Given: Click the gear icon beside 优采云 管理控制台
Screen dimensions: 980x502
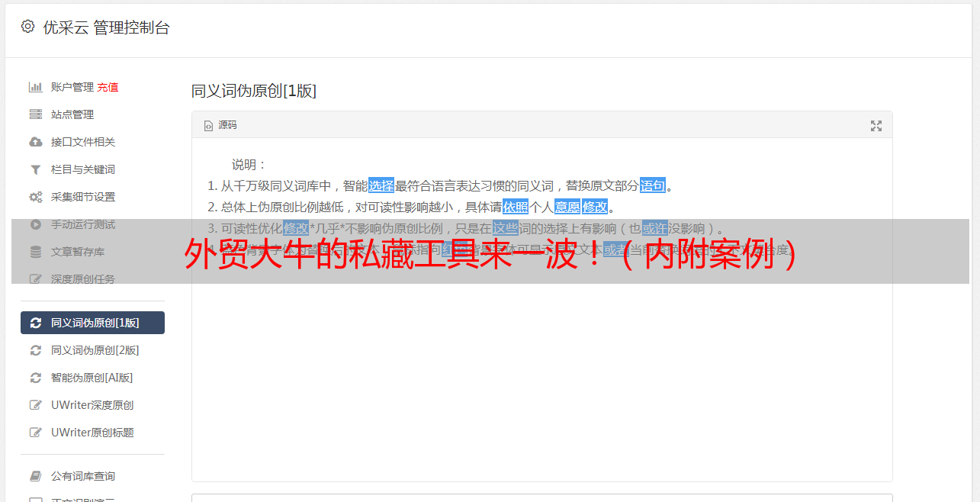Looking at the screenshot, I should pos(28,27).
